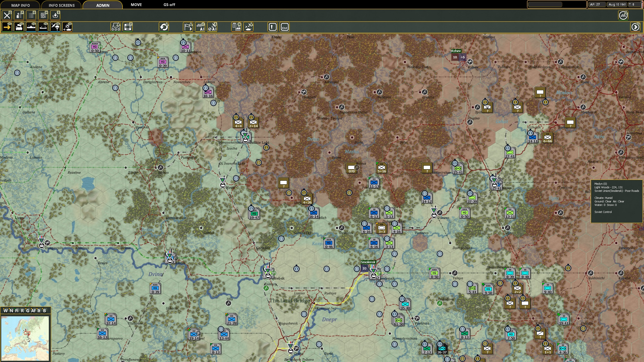The image size is (644, 362).
Task: Select the blue unit counter 11-13
Action: [374, 183]
